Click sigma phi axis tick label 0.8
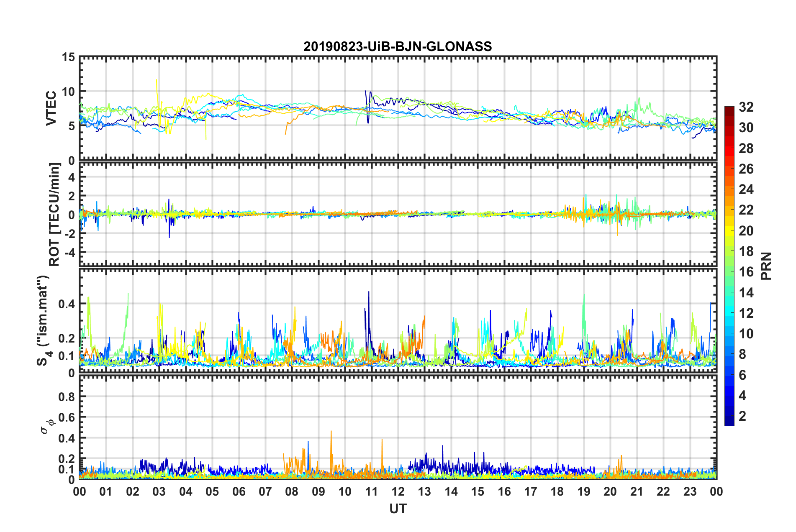 pos(66,396)
